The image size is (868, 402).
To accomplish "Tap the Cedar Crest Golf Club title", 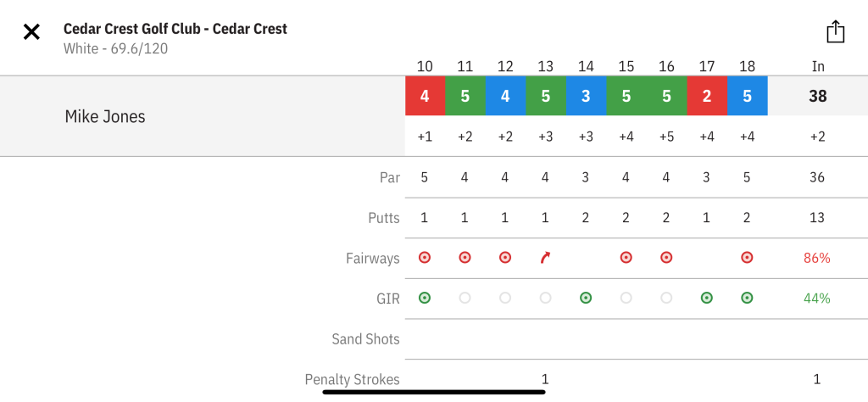I will pos(175,29).
